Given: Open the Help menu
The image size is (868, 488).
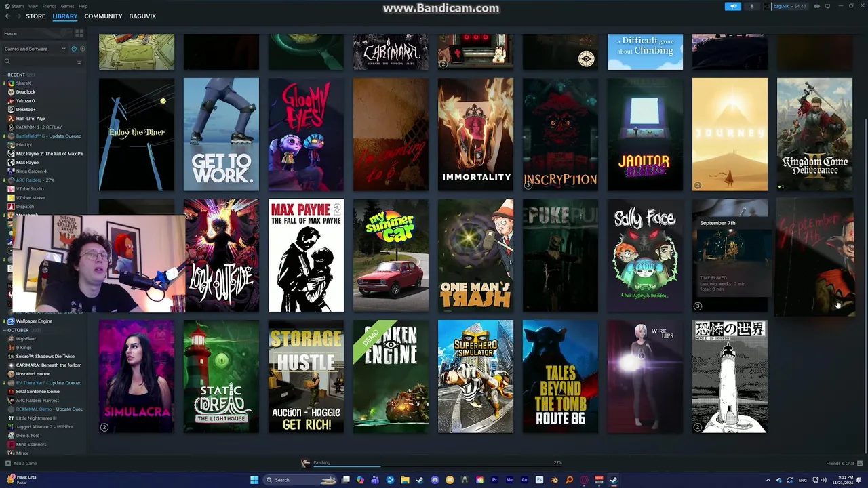Looking at the screenshot, I should [x=83, y=6].
